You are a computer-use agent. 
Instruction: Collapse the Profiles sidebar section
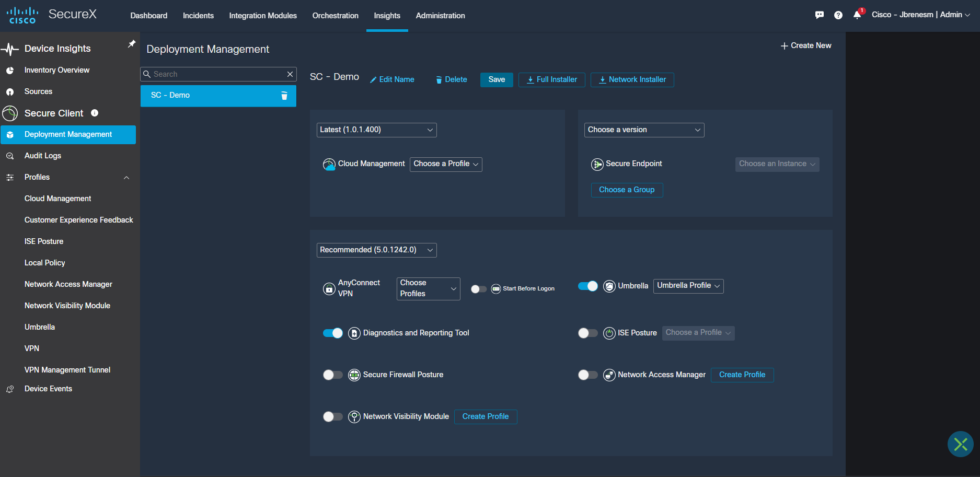[126, 178]
